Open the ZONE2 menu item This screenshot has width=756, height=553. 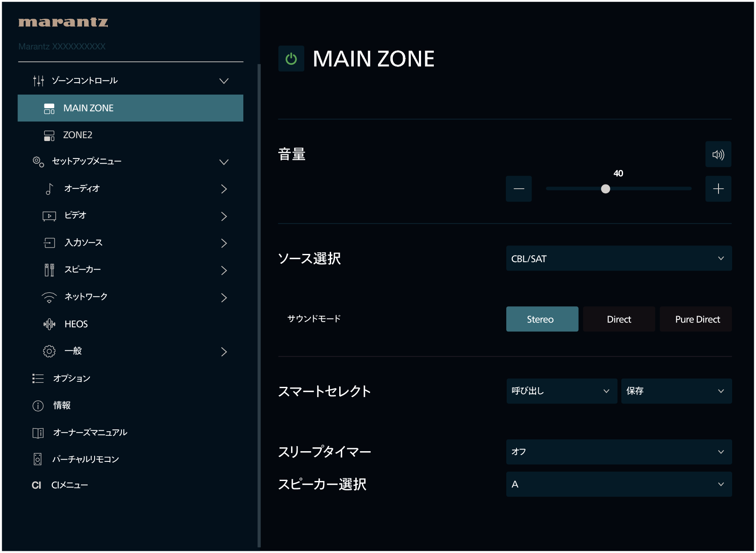(x=130, y=135)
